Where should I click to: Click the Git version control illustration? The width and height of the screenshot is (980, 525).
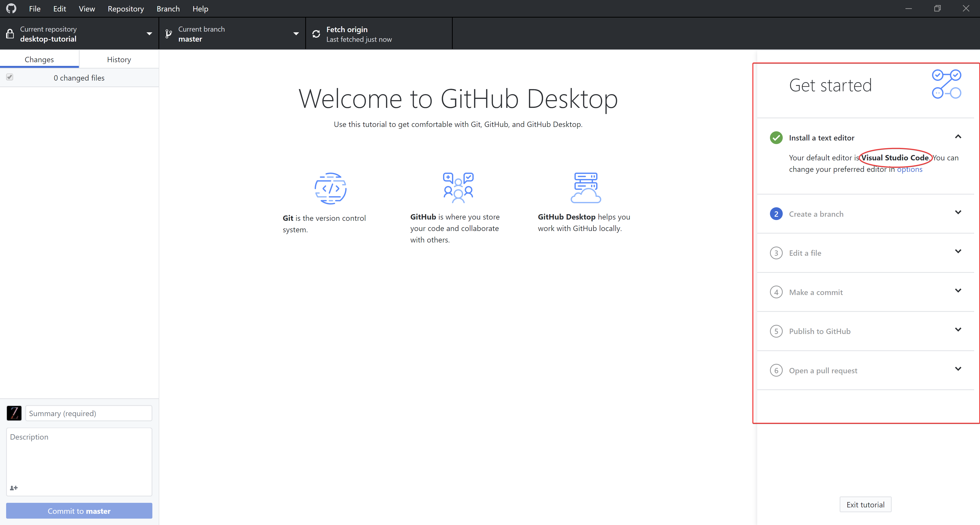point(330,188)
